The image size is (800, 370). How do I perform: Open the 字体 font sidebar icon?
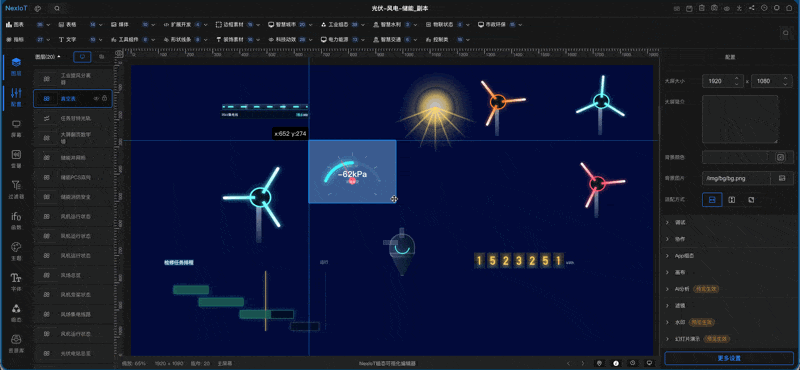(x=16, y=282)
